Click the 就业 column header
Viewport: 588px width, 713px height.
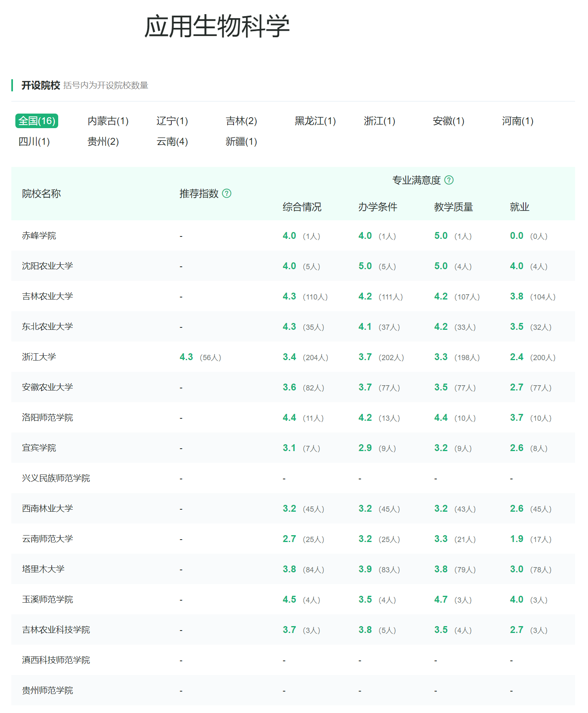pyautogui.click(x=519, y=207)
